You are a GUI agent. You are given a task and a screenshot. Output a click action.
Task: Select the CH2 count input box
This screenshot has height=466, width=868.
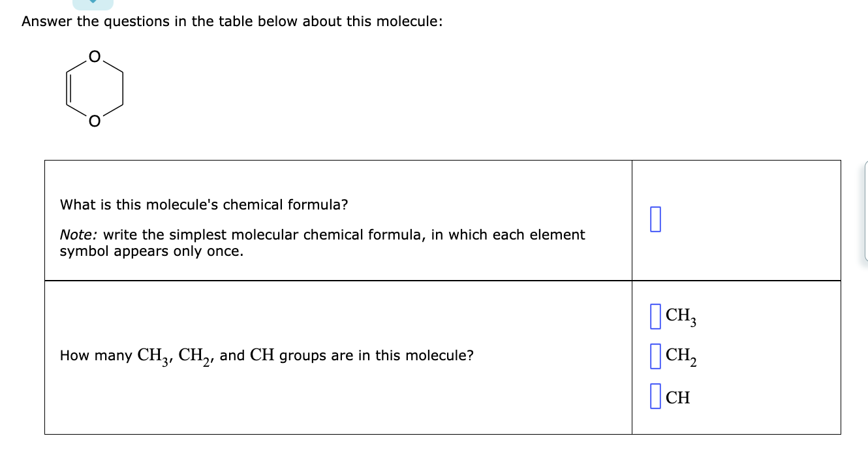tap(656, 356)
